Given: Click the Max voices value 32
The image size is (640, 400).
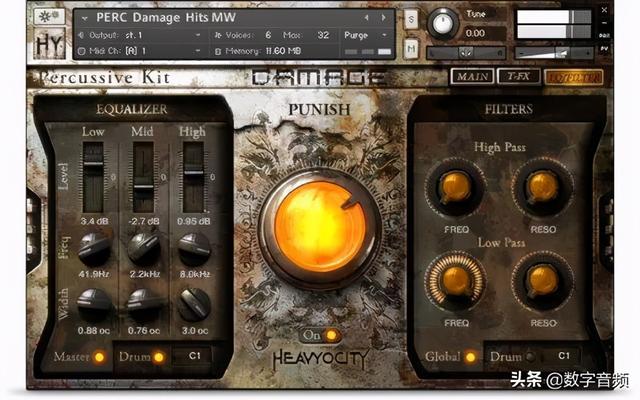Looking at the screenshot, I should (323, 36).
